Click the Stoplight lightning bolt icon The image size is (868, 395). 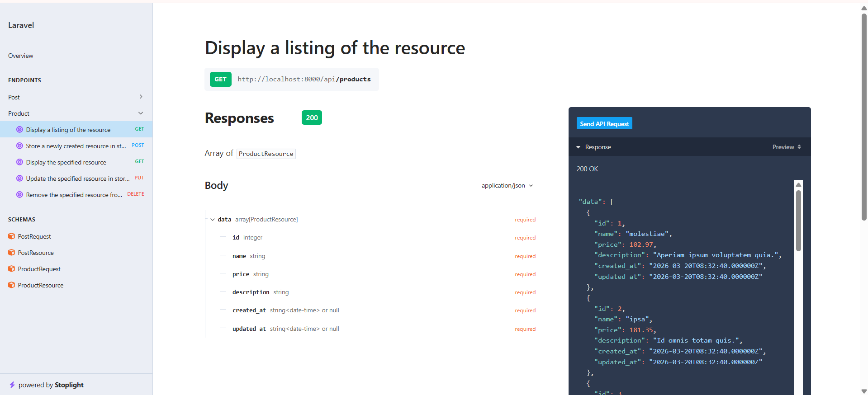tap(12, 385)
